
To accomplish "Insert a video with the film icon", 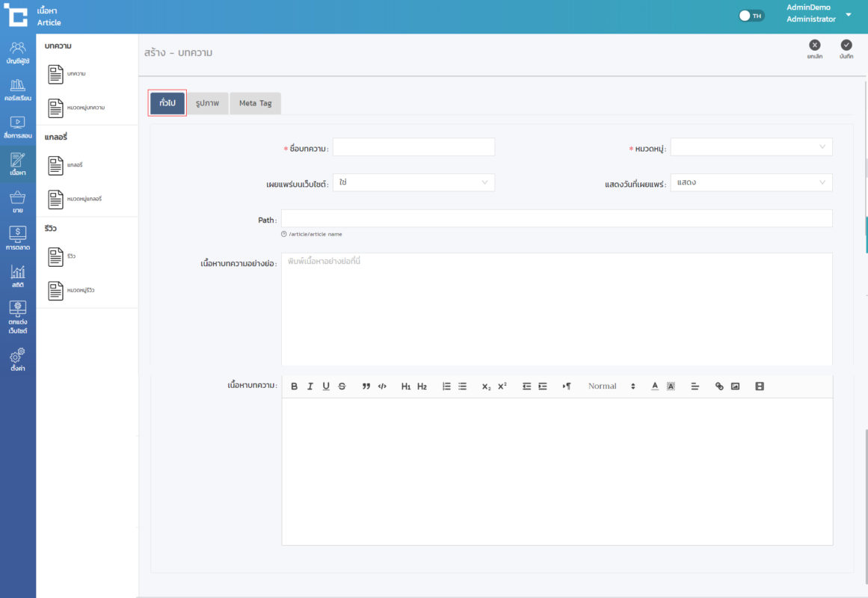I will pyautogui.click(x=760, y=386).
